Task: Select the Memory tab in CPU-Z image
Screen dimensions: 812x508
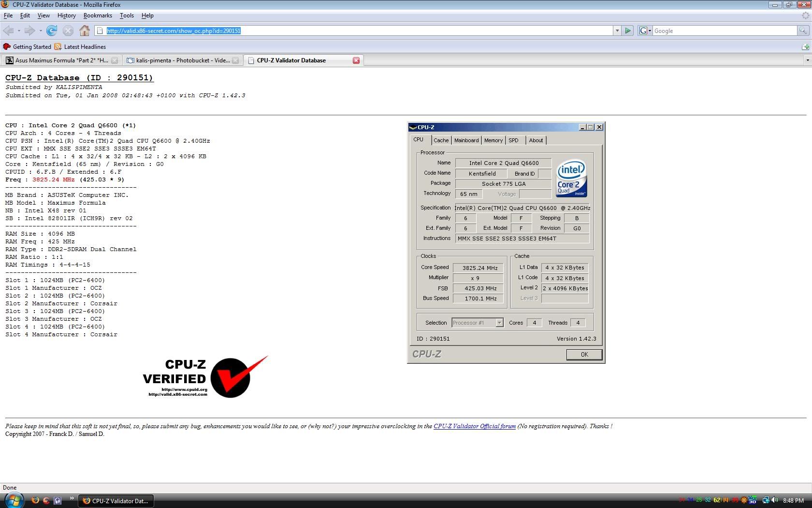Action: (493, 140)
